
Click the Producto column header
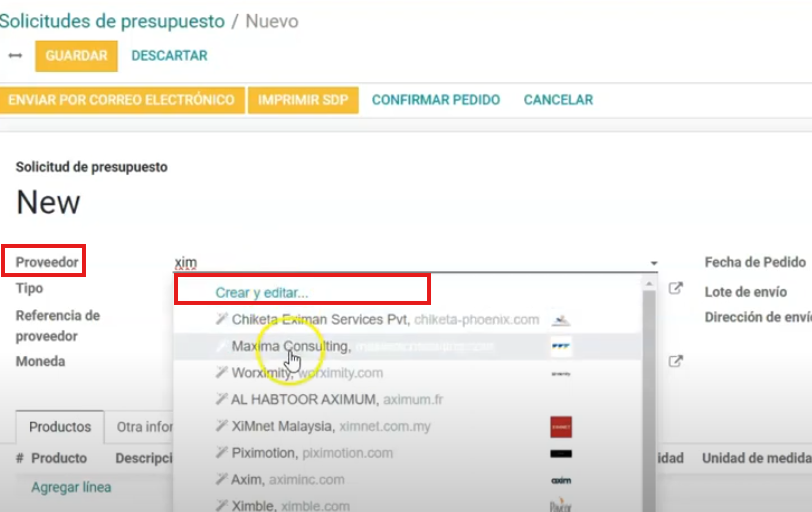(x=59, y=458)
